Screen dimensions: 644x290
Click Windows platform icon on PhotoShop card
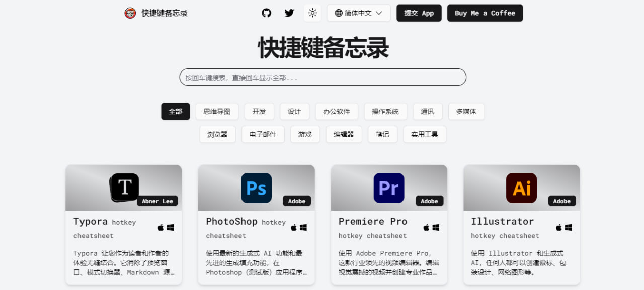303,228
